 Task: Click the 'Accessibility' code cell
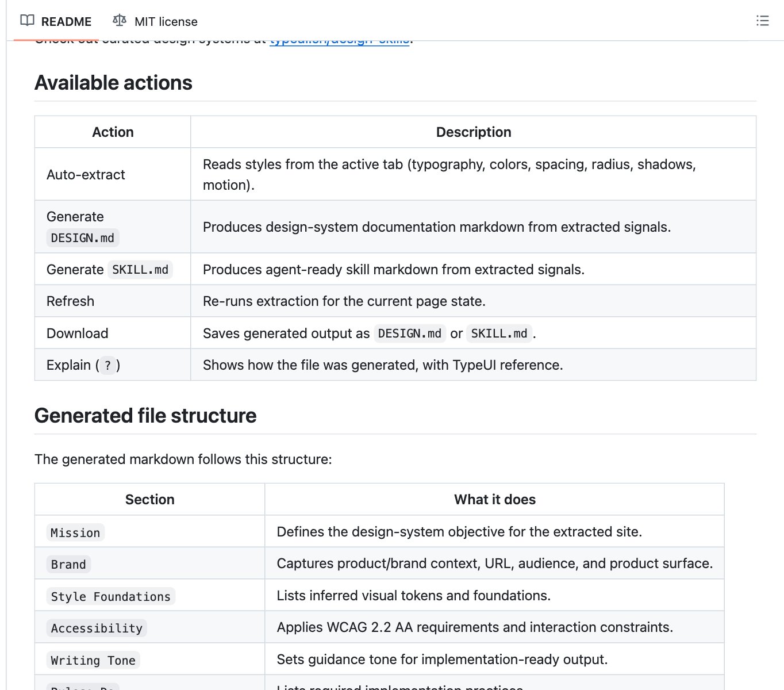point(97,628)
